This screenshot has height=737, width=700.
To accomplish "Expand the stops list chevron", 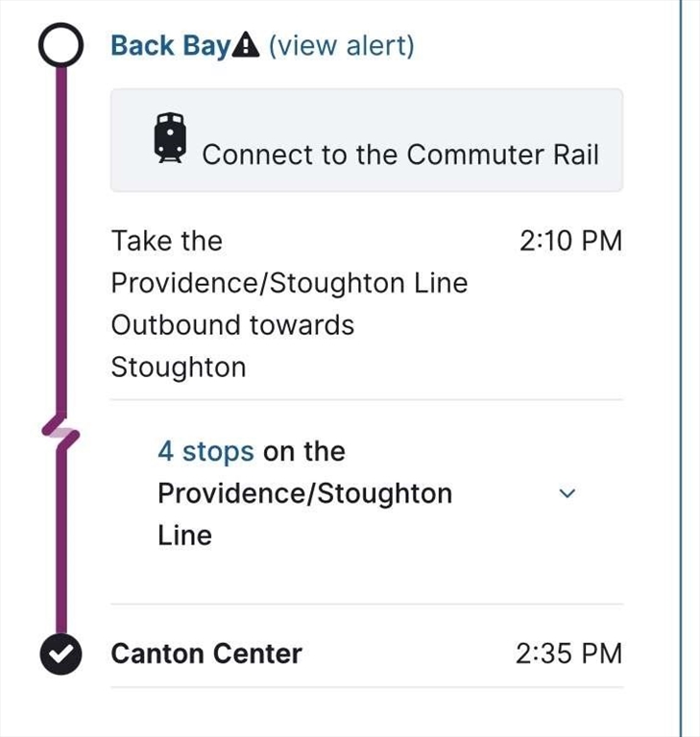I will pyautogui.click(x=567, y=493).
